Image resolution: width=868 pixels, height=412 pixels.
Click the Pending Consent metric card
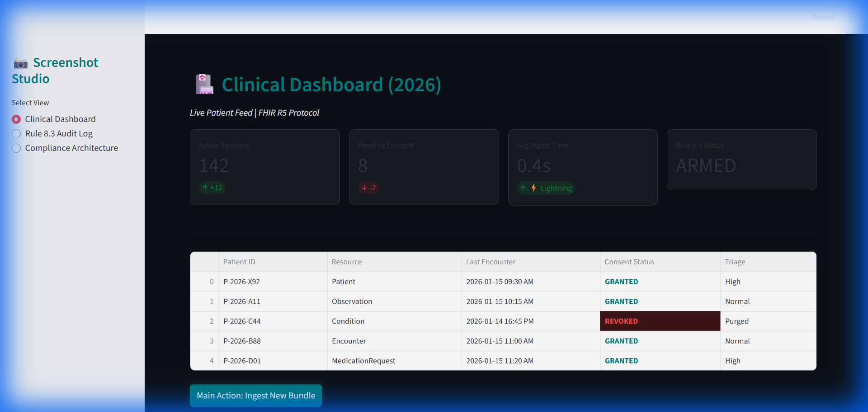tap(424, 167)
